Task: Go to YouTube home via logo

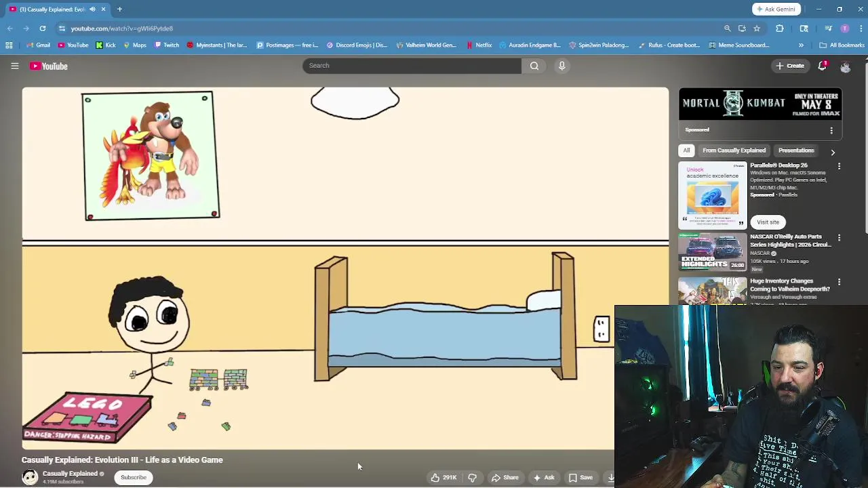Action: click(48, 66)
